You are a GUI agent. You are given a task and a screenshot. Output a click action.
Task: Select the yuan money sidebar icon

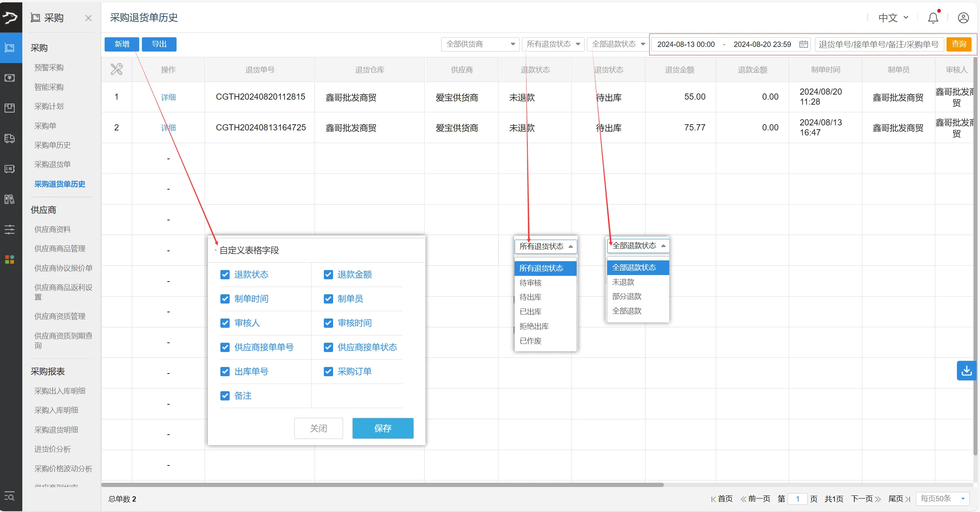[10, 78]
